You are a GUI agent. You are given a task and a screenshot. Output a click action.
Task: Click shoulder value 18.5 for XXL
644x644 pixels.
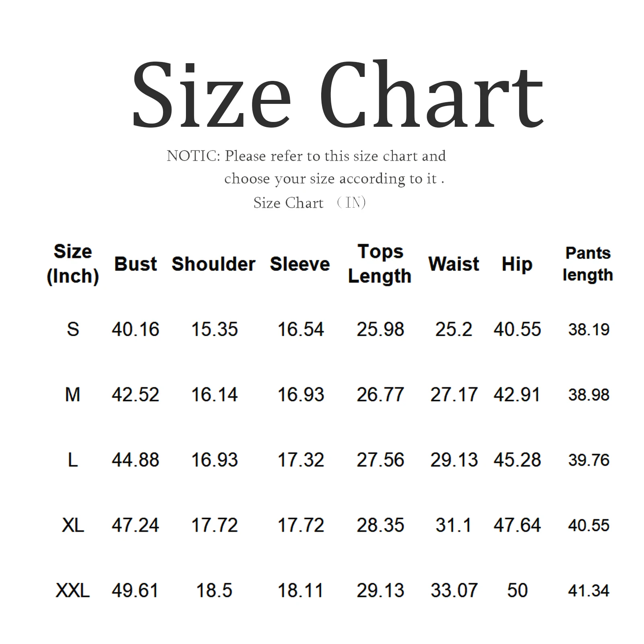coord(214,591)
